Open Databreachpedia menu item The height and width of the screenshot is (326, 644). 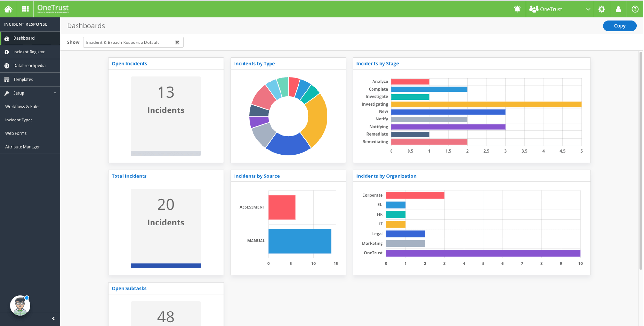click(30, 66)
